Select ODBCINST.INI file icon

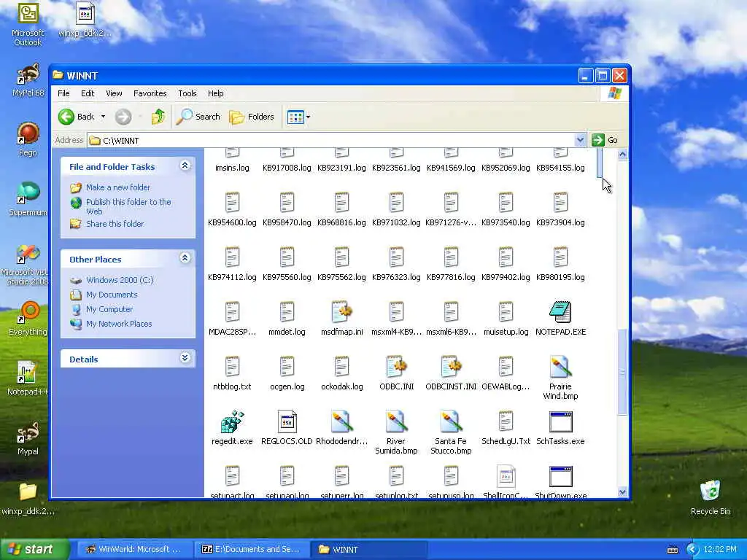coord(451,367)
